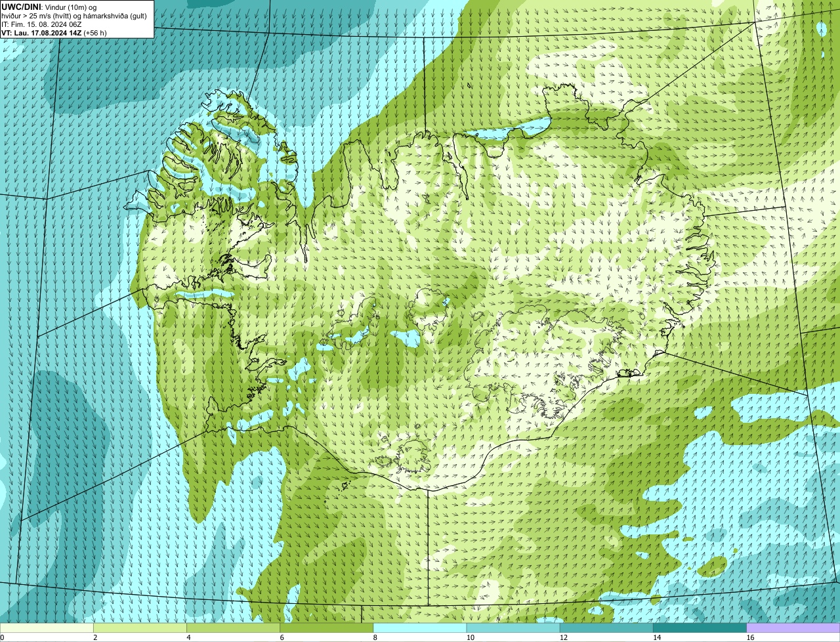
Task: Click the light green 2–4 m/s legend swatch
Action: (140, 628)
